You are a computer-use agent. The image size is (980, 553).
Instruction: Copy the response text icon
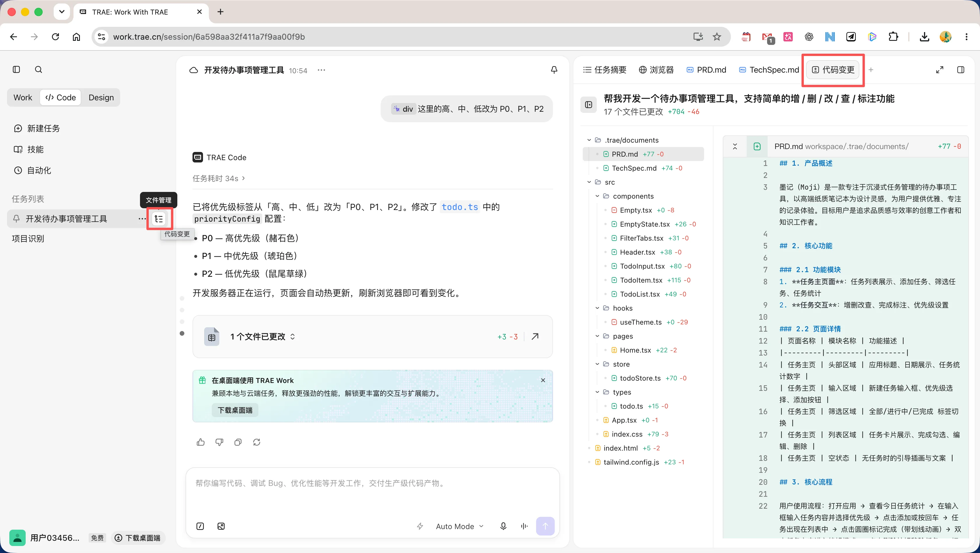coord(238,442)
